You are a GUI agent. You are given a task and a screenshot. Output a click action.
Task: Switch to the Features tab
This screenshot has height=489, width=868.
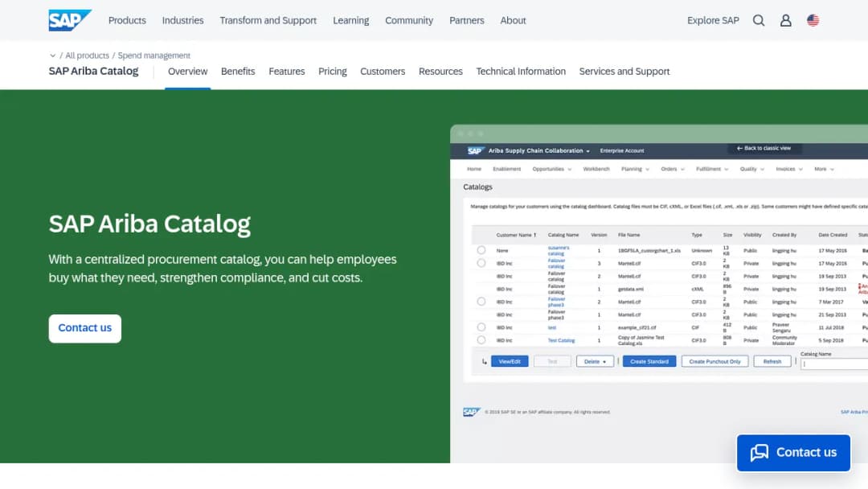(287, 72)
